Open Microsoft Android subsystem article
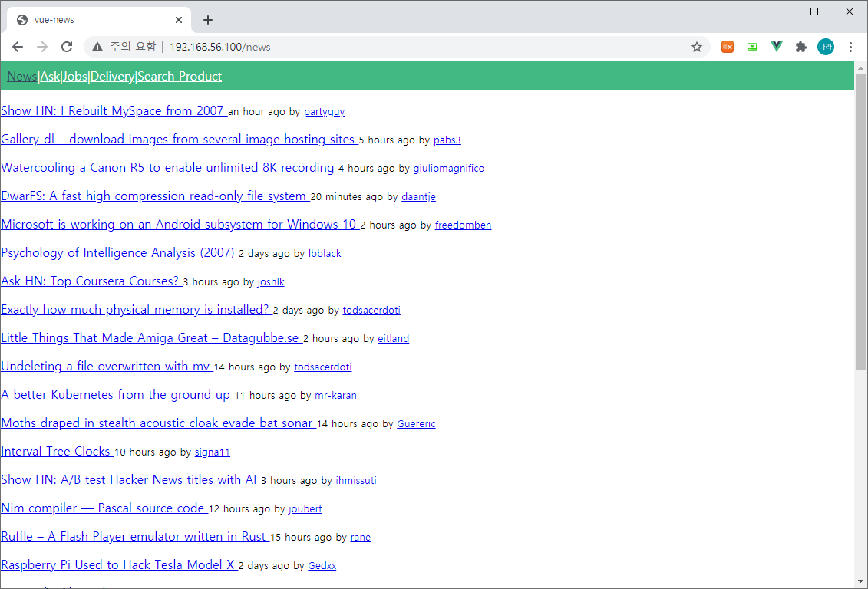This screenshot has width=868, height=589. pyautogui.click(x=180, y=224)
